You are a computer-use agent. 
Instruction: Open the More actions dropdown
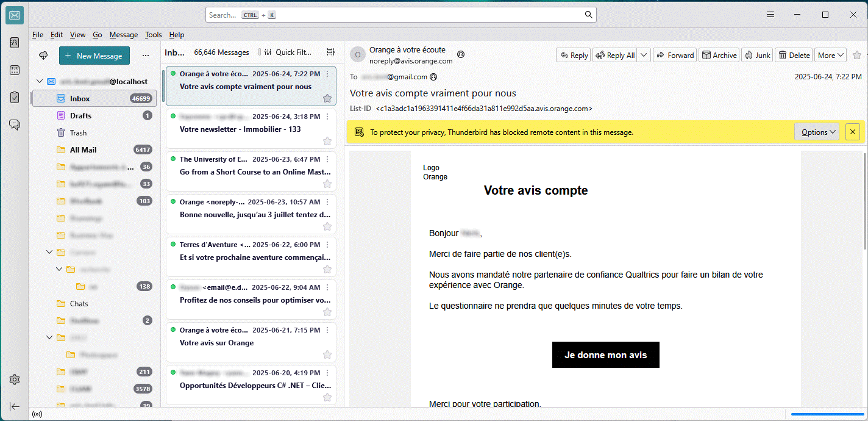831,55
